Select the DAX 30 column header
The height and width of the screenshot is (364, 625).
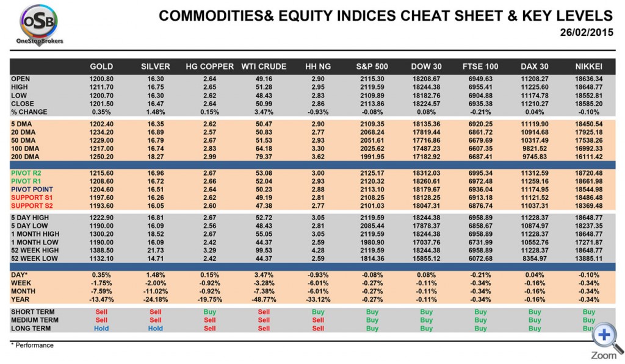point(535,66)
